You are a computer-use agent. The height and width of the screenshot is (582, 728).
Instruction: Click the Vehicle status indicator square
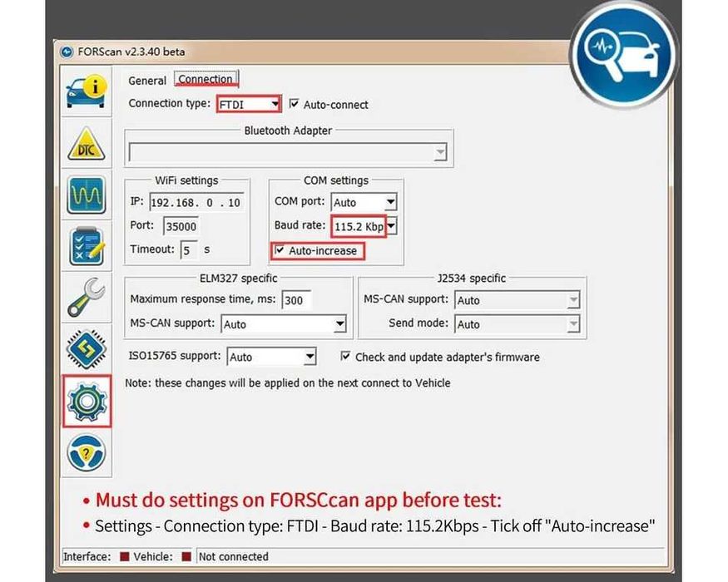(186, 556)
